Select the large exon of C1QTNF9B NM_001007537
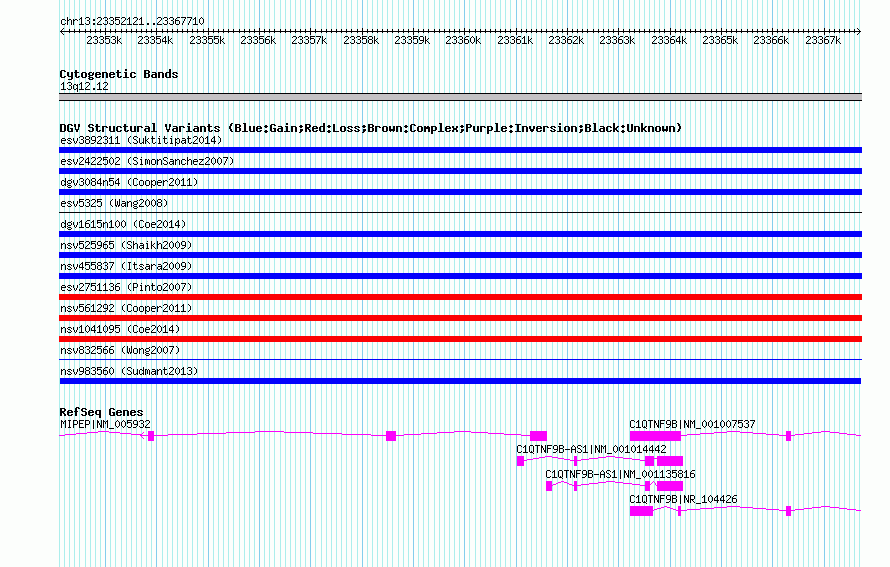The image size is (890, 567). click(655, 436)
